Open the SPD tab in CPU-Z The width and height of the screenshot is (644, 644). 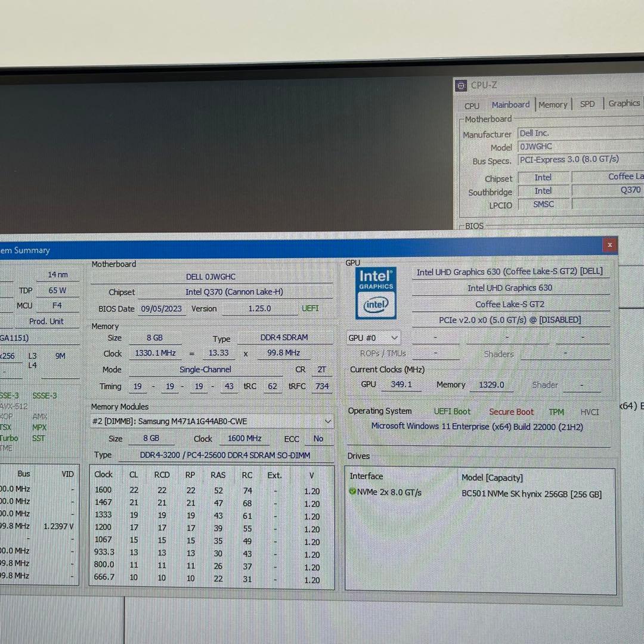pos(587,104)
